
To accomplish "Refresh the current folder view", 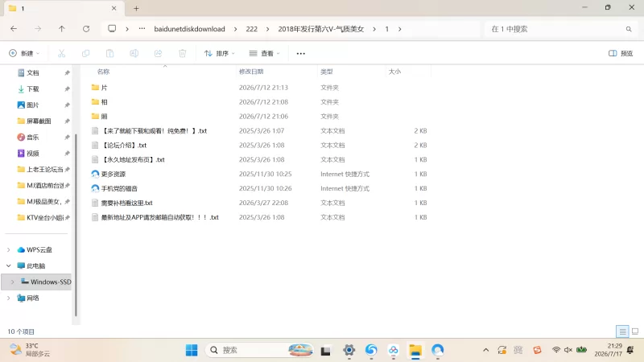I will (x=86, y=29).
